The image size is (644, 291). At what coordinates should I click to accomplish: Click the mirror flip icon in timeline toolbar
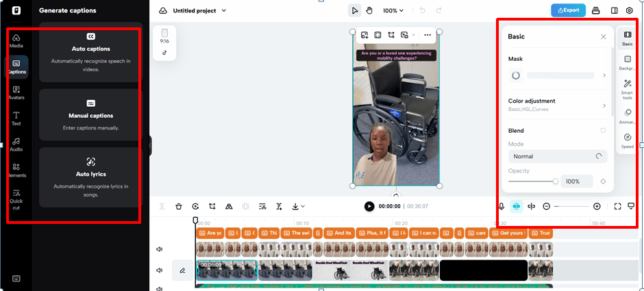pos(229,206)
